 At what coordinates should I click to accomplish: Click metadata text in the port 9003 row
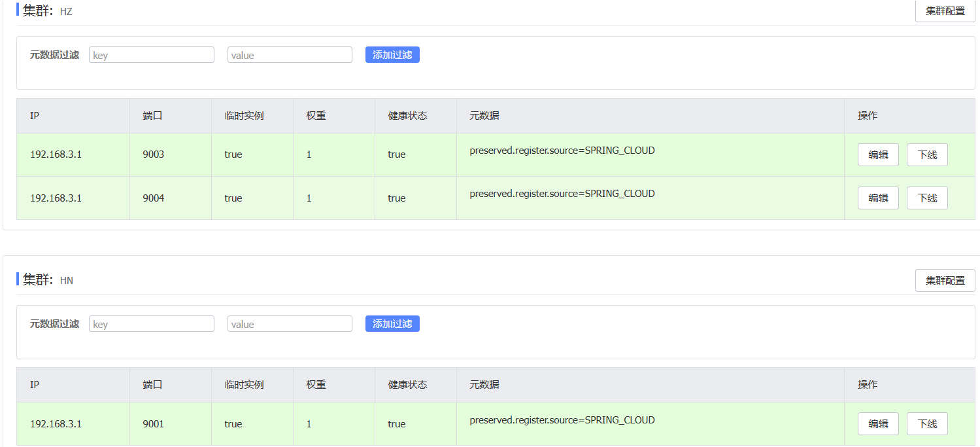562,151
